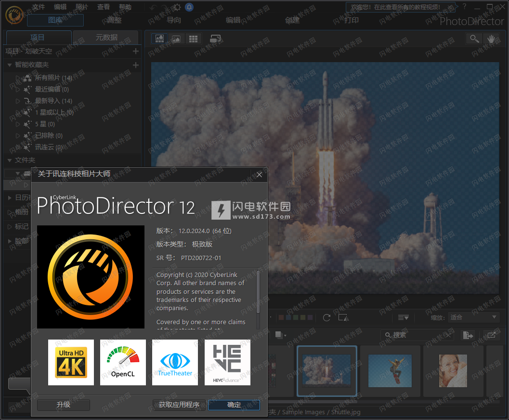Close the About dialog with the X
The image size is (509, 420).
point(260,175)
